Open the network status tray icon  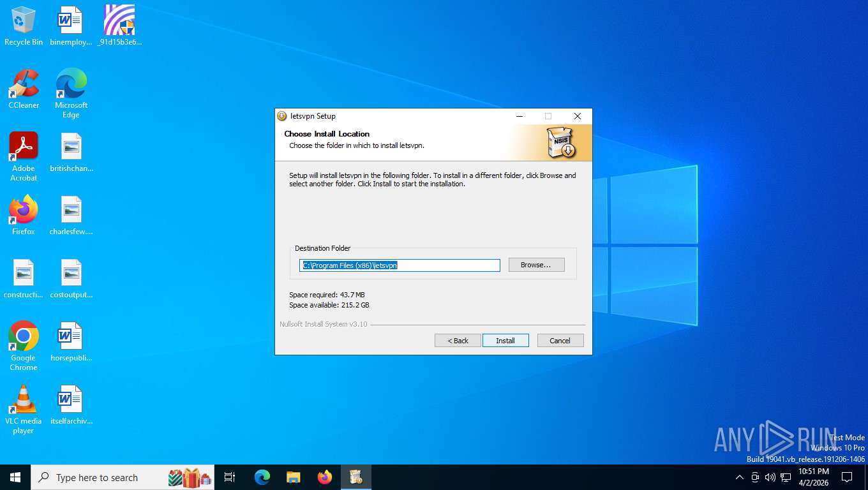[x=786, y=477]
